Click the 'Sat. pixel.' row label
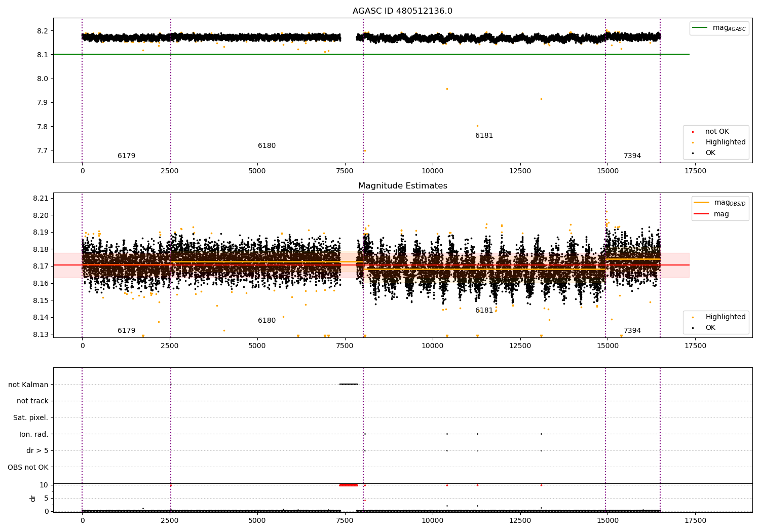760x532 pixels. click(x=31, y=418)
